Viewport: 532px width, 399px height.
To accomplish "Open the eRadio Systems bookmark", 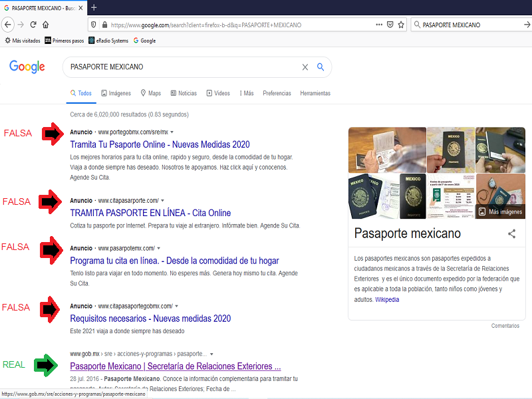I will point(108,41).
